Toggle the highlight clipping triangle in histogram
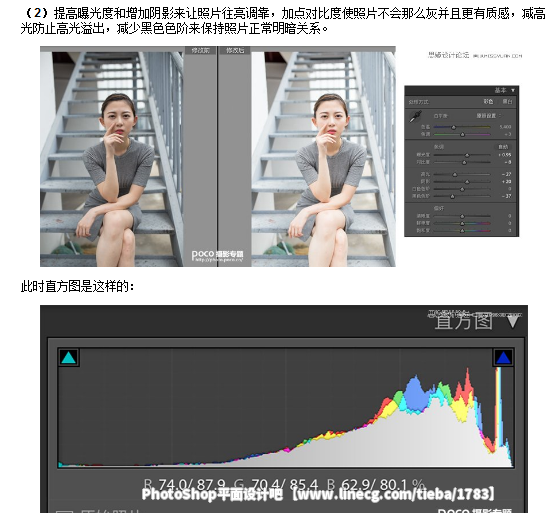 click(x=503, y=357)
